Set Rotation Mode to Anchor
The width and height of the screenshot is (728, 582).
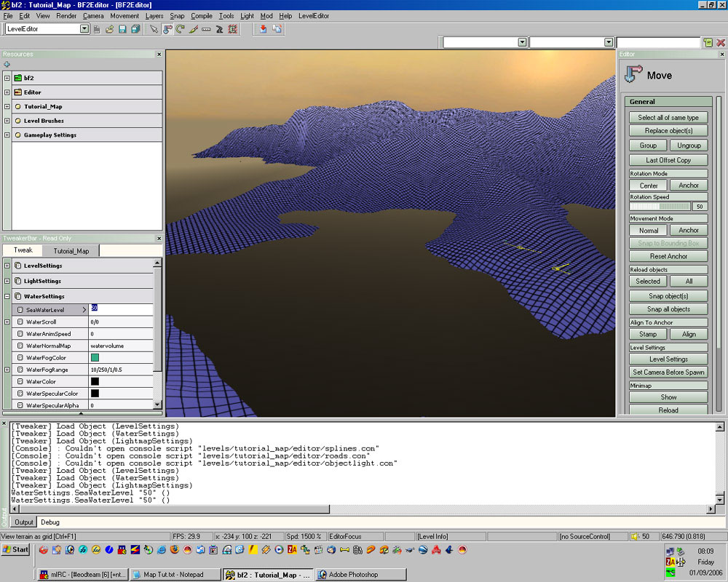(689, 186)
